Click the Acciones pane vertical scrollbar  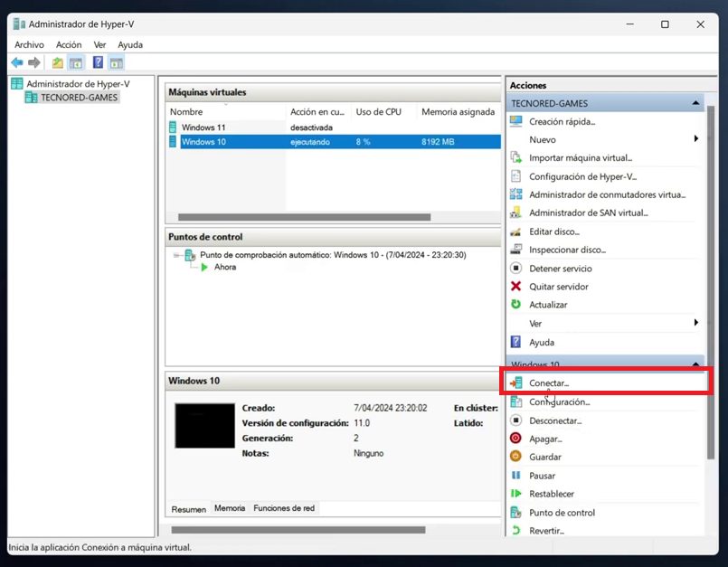710,282
